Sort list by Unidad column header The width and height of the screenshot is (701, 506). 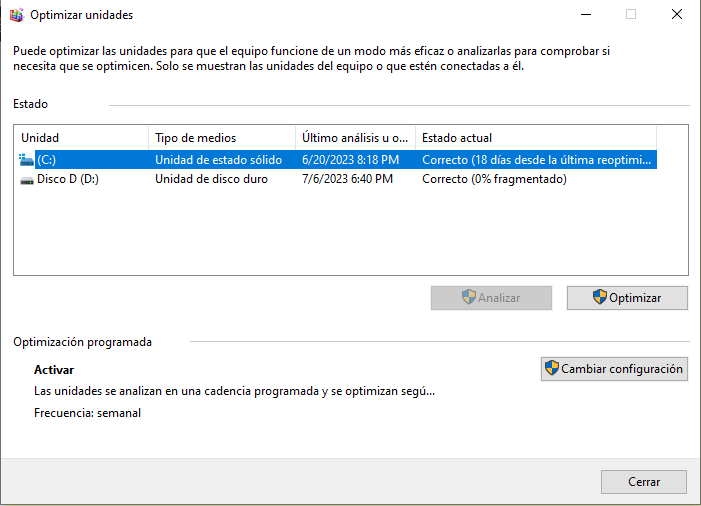tap(82, 137)
